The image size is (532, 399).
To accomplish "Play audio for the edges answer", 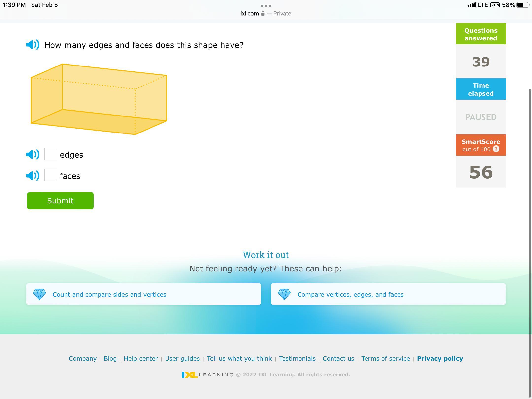I will [x=33, y=154].
